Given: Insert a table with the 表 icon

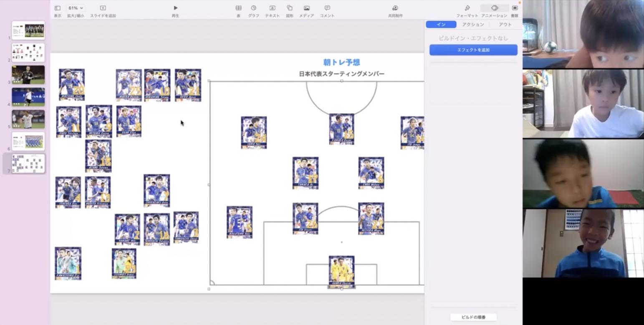Looking at the screenshot, I should point(238,8).
